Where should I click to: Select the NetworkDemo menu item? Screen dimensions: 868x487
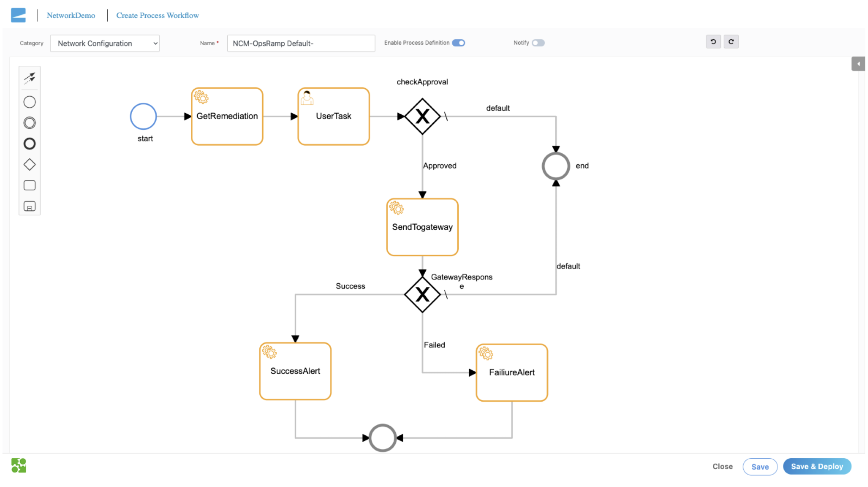[x=71, y=15]
